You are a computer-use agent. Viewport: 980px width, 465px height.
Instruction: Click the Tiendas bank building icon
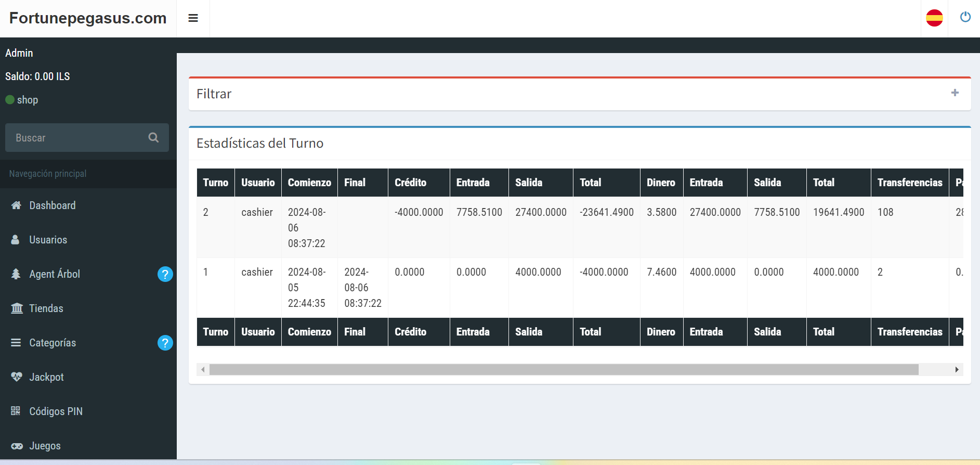point(17,308)
